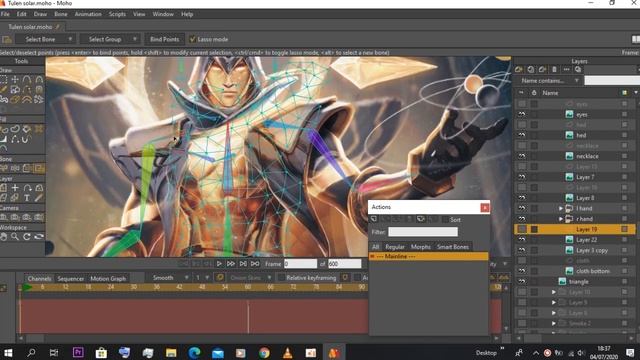The width and height of the screenshot is (640, 360).
Task: Click the Bind Points button
Action: pyautogui.click(x=164, y=39)
